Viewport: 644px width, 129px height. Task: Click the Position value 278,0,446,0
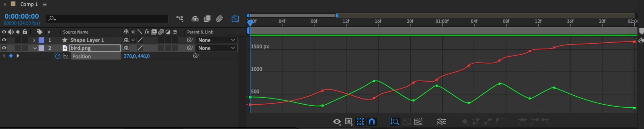(137, 56)
